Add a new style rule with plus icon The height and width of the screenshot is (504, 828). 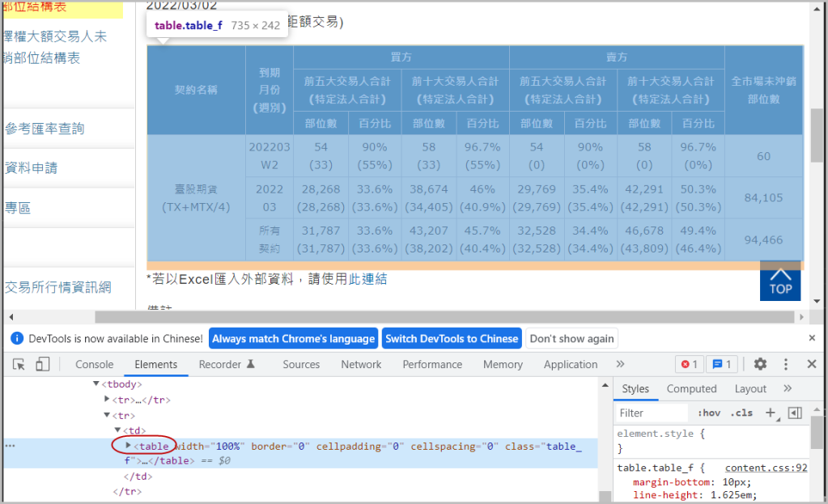coord(771,413)
